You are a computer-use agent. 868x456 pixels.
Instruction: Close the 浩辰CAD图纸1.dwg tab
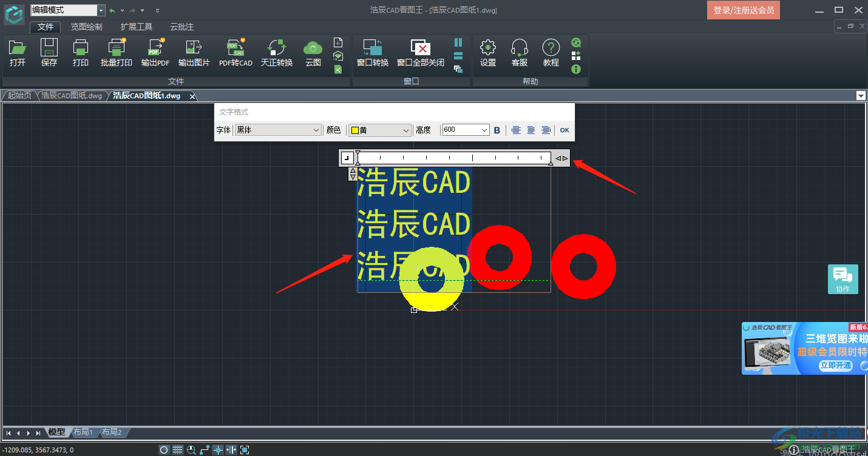click(192, 96)
